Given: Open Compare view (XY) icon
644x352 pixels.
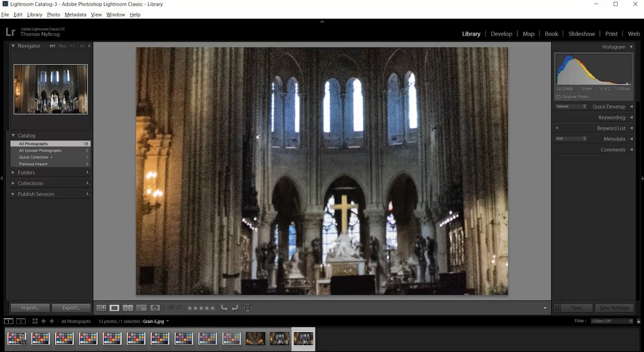Looking at the screenshot, I should (128, 308).
